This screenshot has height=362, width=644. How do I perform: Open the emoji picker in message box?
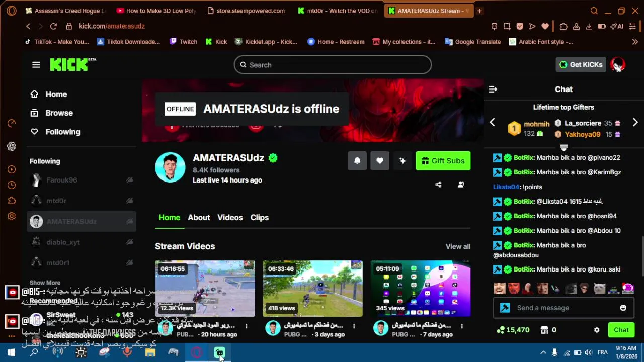click(623, 308)
